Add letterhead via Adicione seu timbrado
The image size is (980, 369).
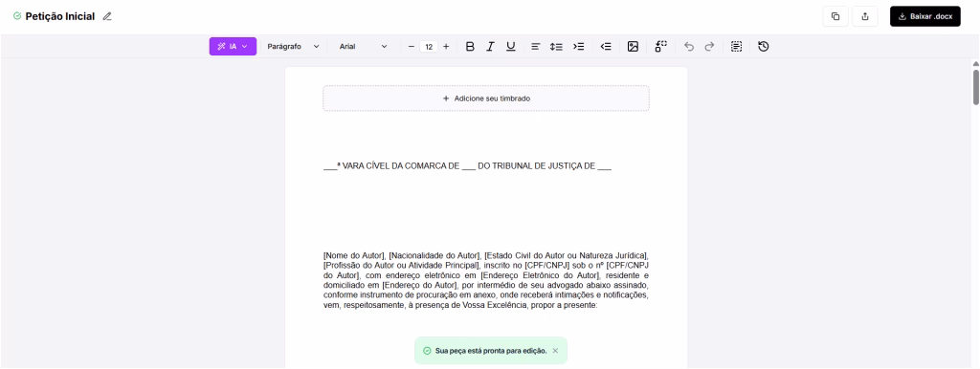486,98
